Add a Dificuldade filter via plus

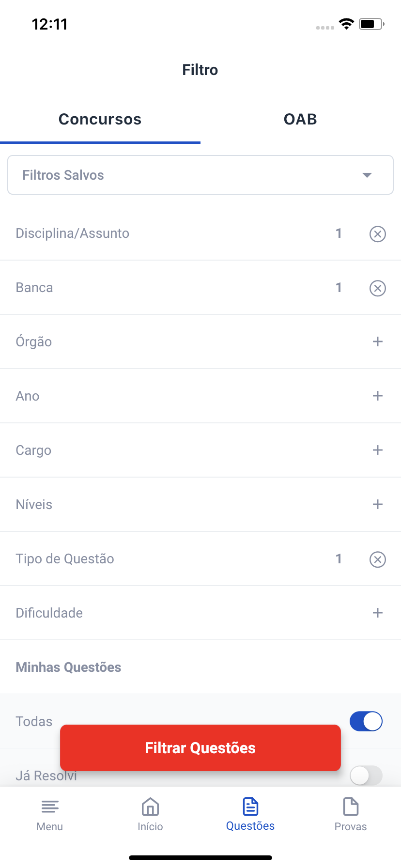(377, 613)
